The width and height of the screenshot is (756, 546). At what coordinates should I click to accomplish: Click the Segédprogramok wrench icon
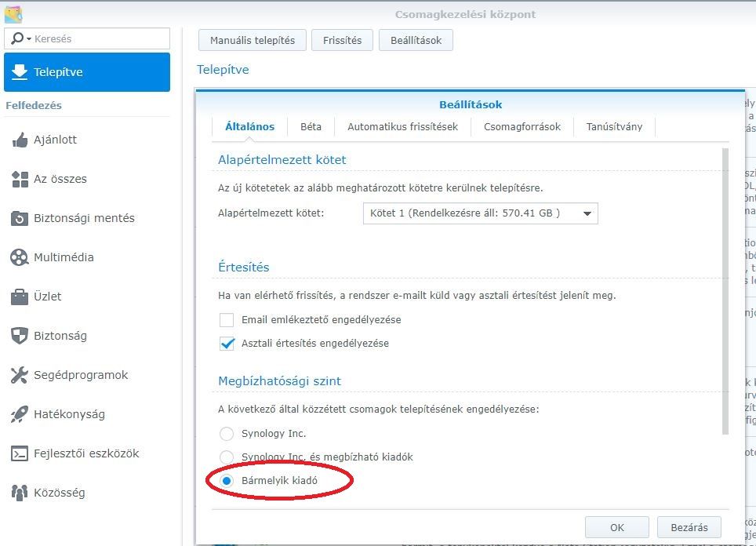[20, 375]
